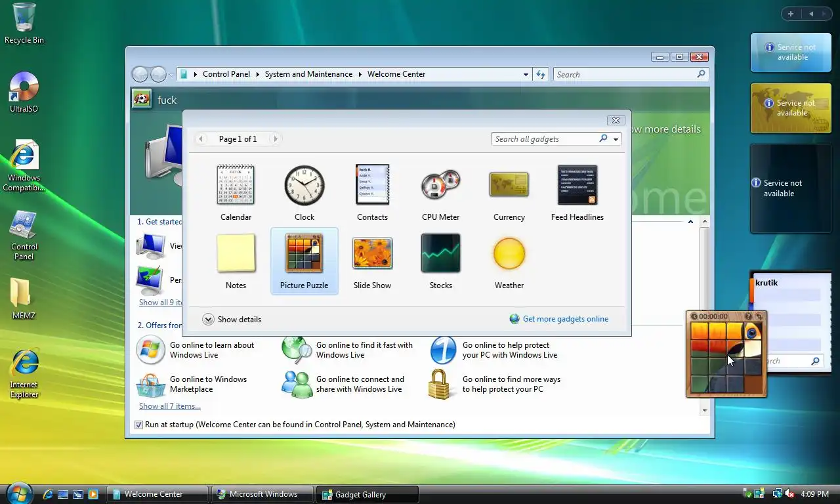Click the Start orb button
The height and width of the screenshot is (504, 840).
[x=18, y=492]
